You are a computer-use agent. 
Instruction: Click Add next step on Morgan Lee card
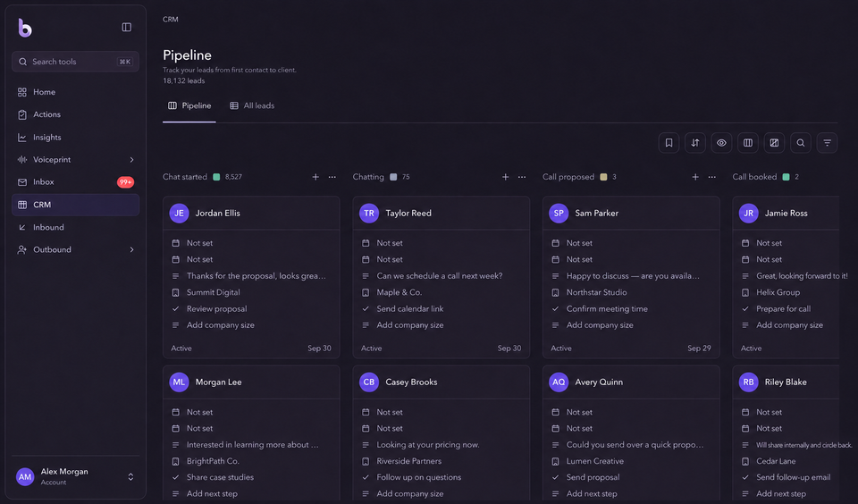(212, 493)
